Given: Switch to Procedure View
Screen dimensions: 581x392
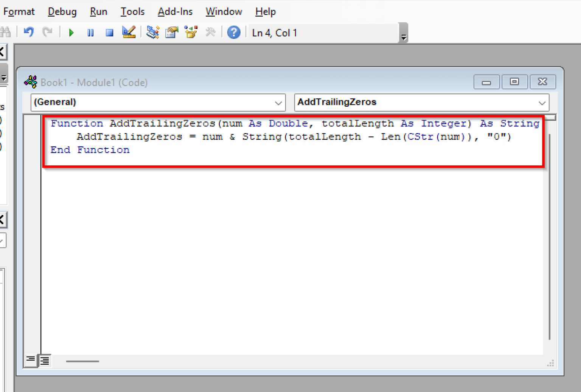Looking at the screenshot, I should tap(31, 360).
